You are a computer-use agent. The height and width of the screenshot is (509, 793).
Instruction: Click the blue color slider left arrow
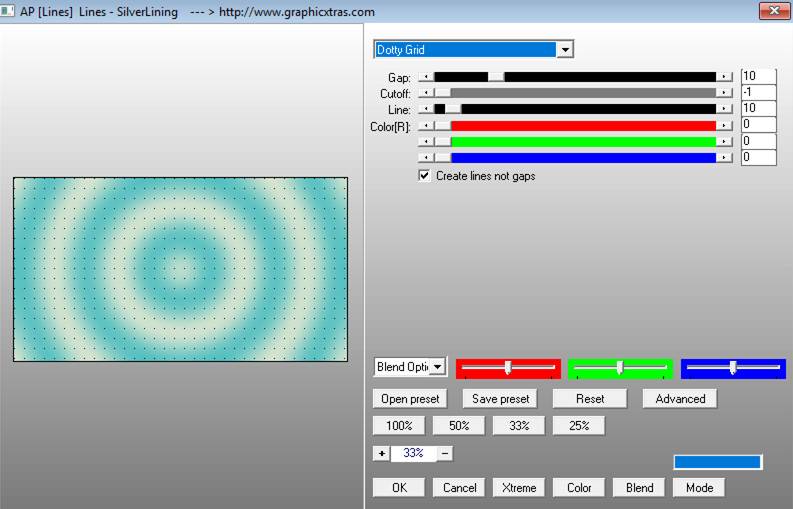(x=426, y=158)
